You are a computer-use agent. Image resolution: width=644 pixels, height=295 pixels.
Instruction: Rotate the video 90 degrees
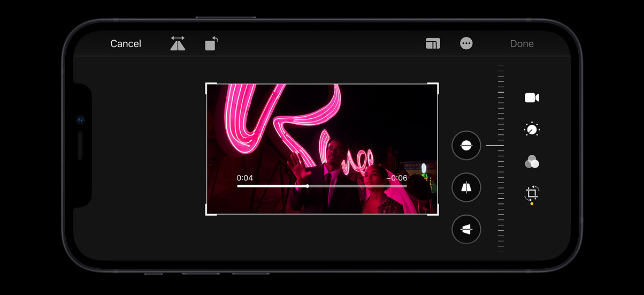point(212,44)
